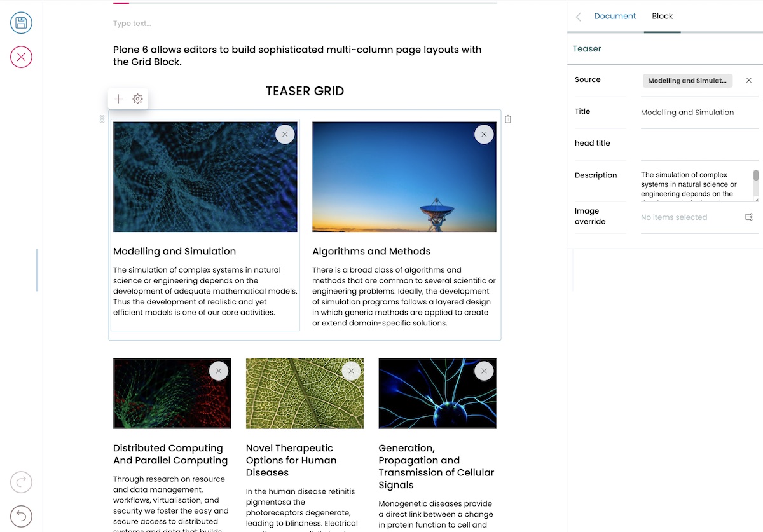
Task: Click the Save floppy disk icon
Action: coord(21,24)
